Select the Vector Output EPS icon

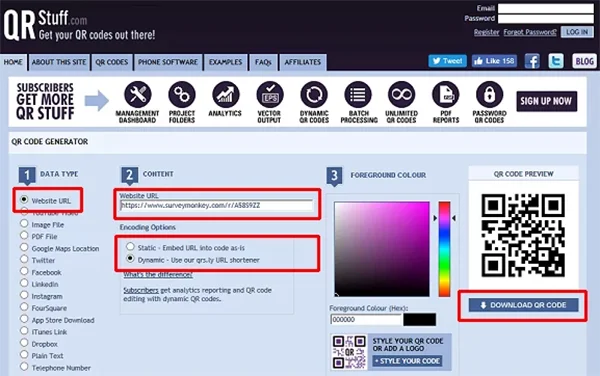pos(270,94)
